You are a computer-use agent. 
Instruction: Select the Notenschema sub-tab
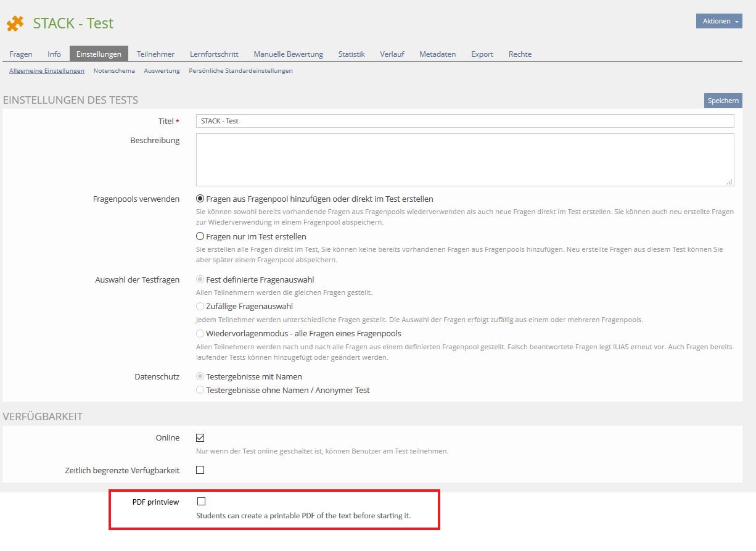tap(114, 71)
